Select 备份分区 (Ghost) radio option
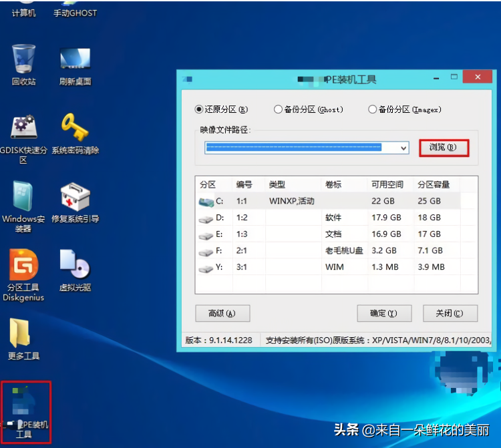This screenshot has width=501, height=448. pos(309,109)
